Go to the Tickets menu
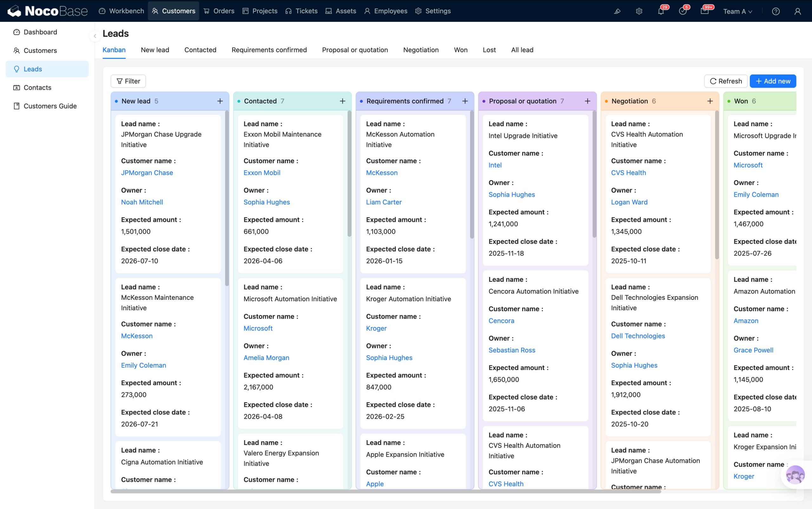The image size is (812, 509). (301, 11)
